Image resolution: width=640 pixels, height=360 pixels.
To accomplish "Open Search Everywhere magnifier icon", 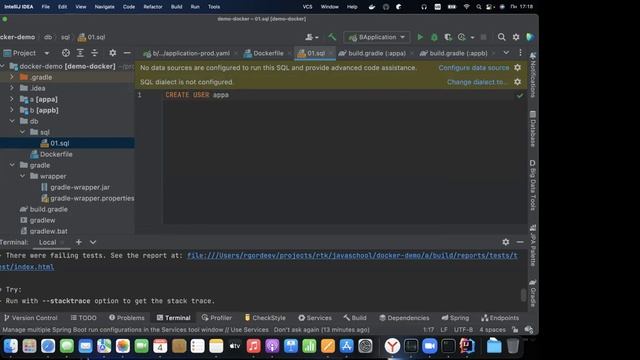I will [x=502, y=37].
